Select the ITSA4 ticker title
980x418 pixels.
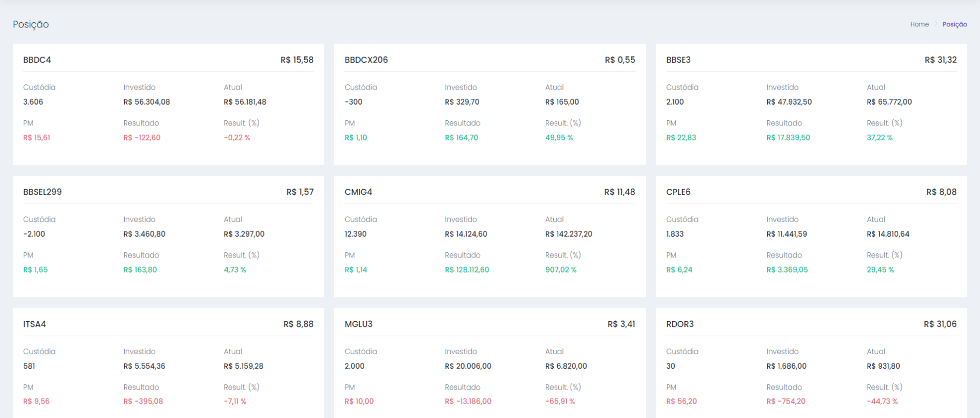click(x=35, y=324)
